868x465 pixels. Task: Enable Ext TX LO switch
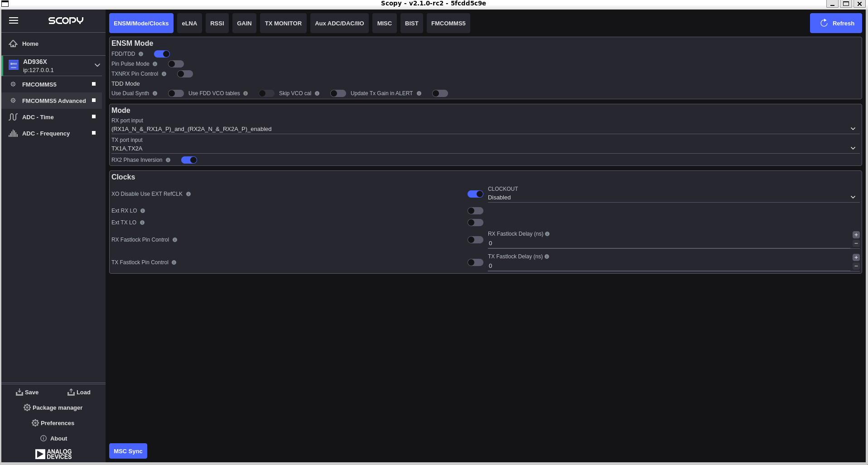click(475, 223)
